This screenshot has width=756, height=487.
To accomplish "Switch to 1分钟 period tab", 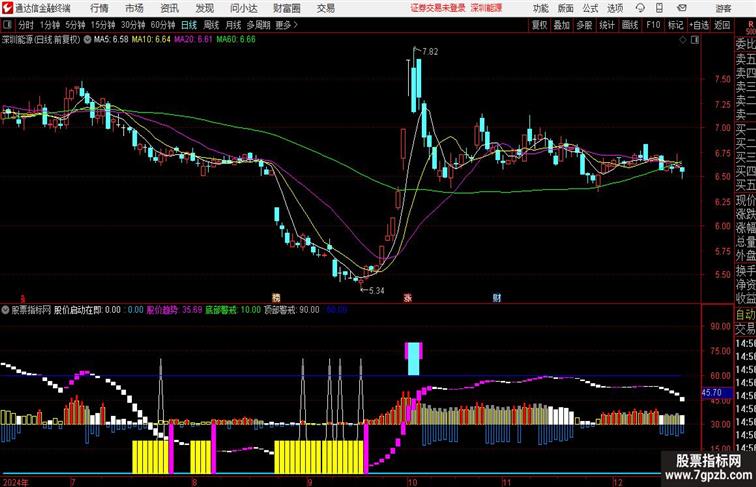I will pyautogui.click(x=50, y=25).
